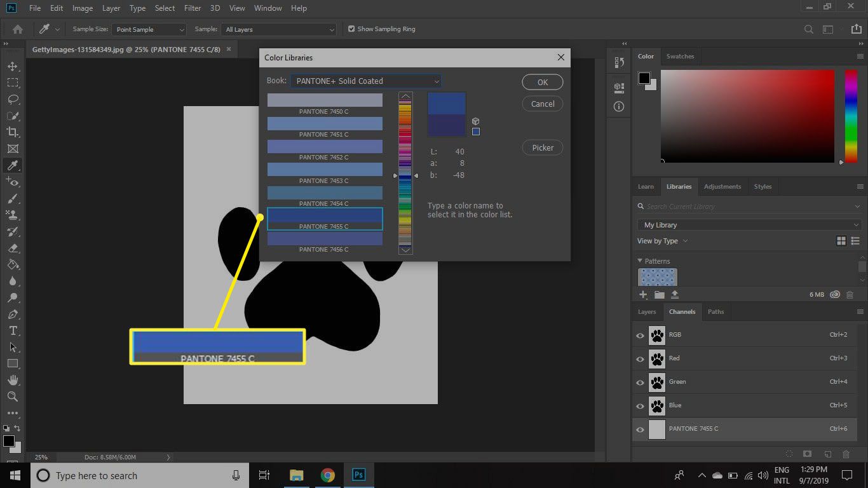Select the Paint Bucket tool

click(x=13, y=265)
